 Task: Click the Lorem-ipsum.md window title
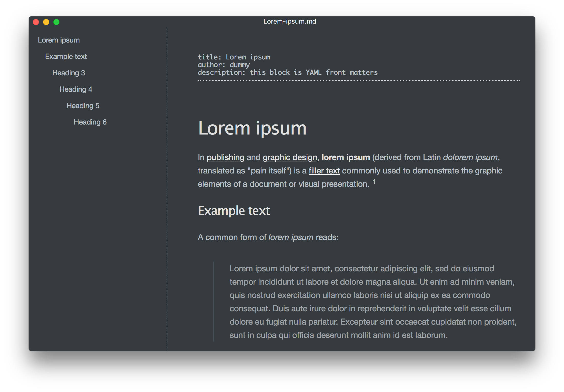pyautogui.click(x=290, y=22)
